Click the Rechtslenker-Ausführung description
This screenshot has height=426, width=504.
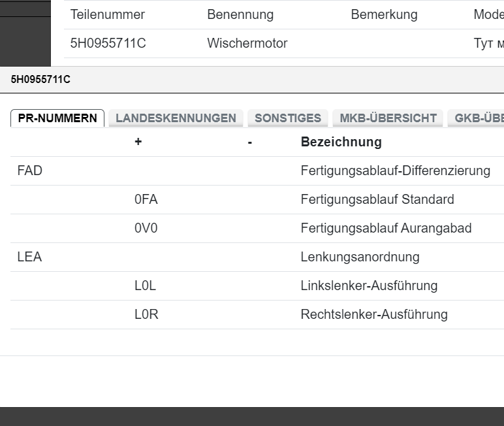point(374,314)
